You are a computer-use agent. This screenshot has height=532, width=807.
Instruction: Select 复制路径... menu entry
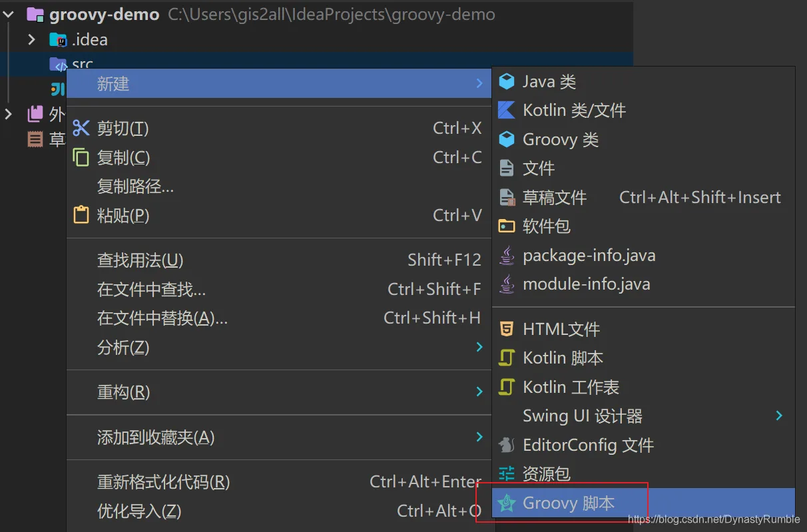(278, 186)
